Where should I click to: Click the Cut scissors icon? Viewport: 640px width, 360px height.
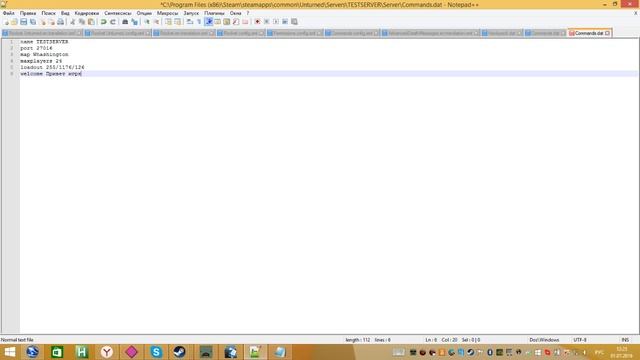click(x=72, y=22)
